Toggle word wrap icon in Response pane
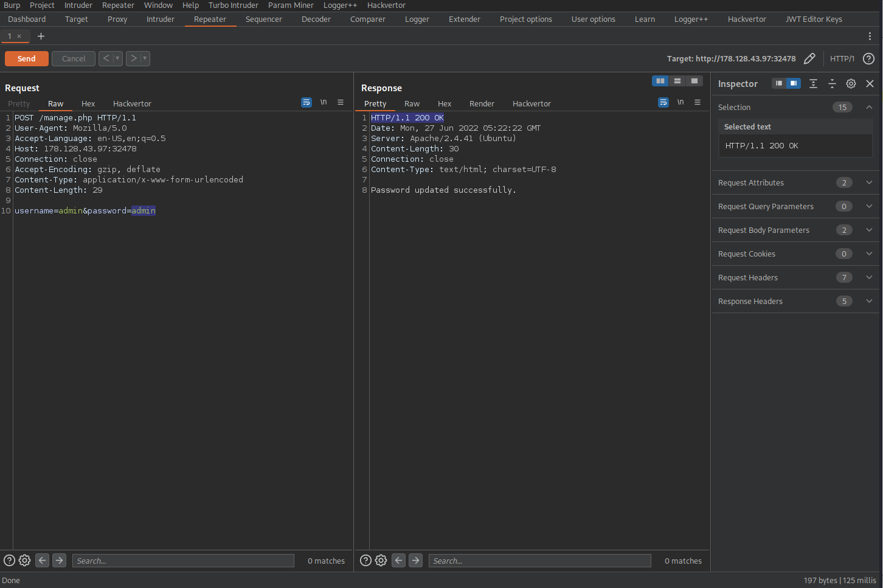The height and width of the screenshot is (588, 883). (x=663, y=102)
